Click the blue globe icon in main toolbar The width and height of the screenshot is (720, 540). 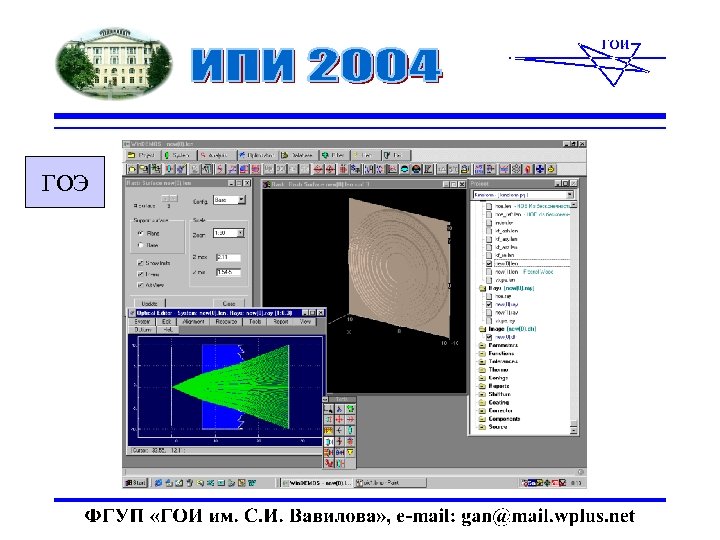pyautogui.click(x=405, y=169)
